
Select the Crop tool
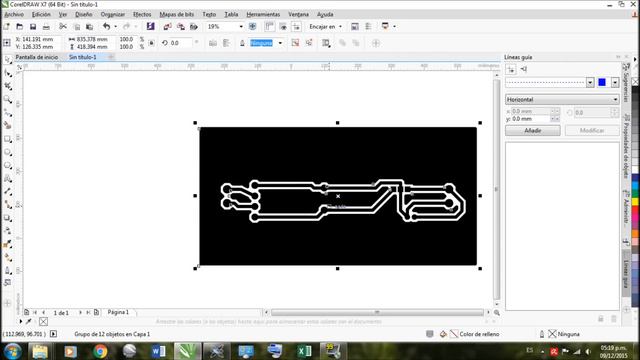point(7,86)
